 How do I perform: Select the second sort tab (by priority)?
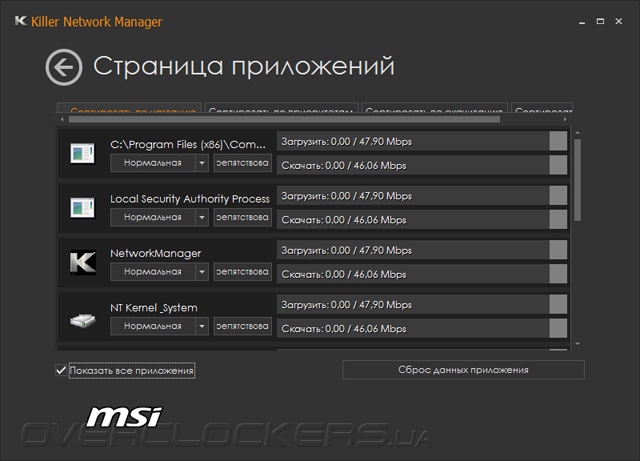click(281, 107)
